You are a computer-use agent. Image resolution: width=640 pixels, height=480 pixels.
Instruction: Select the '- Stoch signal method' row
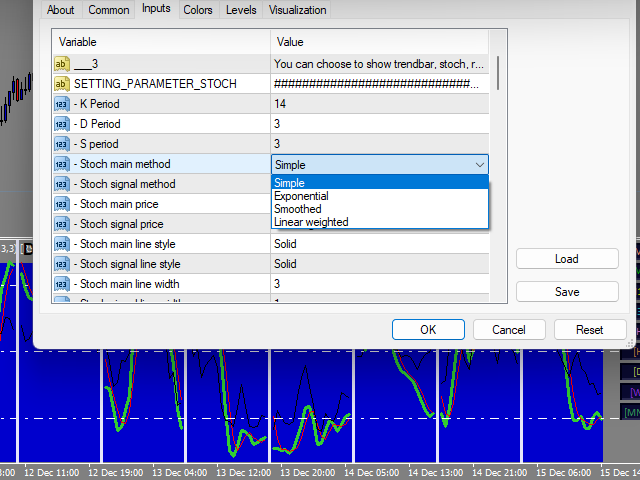(161, 184)
